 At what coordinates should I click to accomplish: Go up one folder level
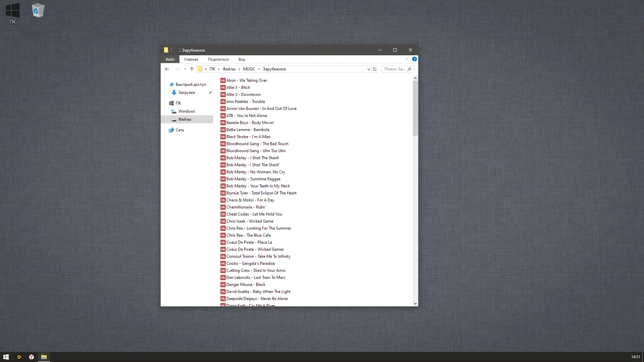click(192, 69)
